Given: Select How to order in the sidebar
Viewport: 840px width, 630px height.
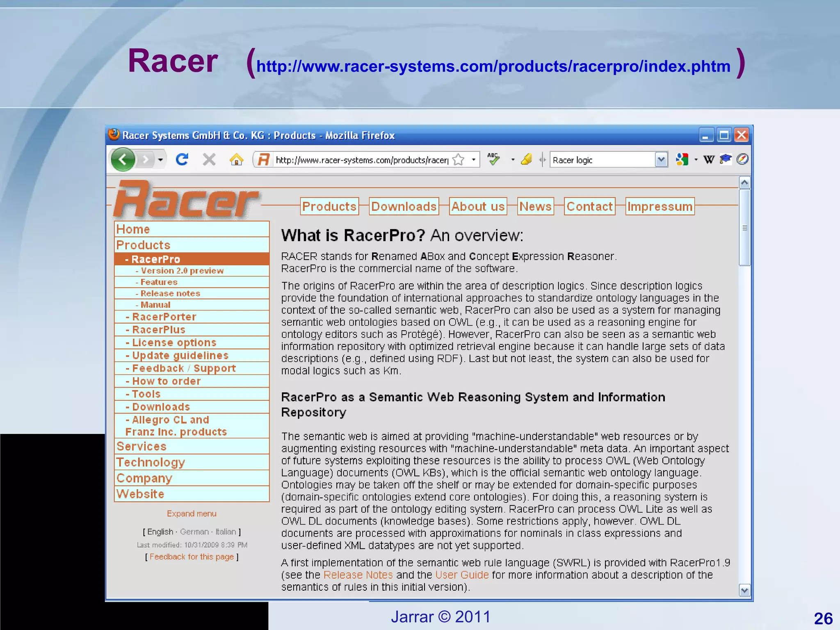Looking at the screenshot, I should tap(192, 381).
